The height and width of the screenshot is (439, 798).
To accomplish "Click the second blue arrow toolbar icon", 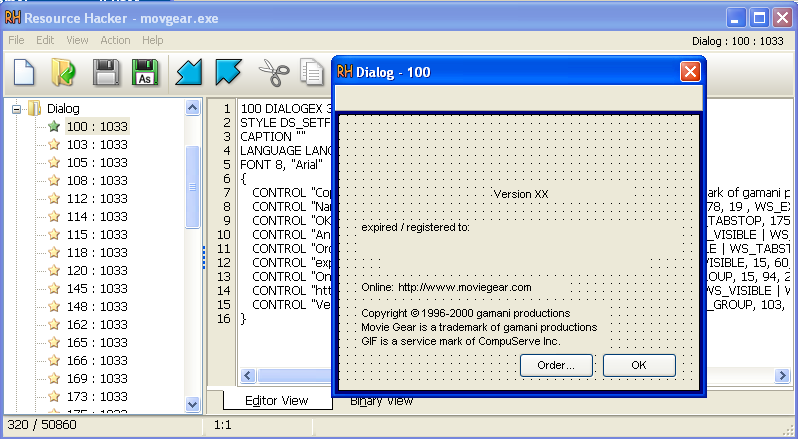I will (x=228, y=72).
